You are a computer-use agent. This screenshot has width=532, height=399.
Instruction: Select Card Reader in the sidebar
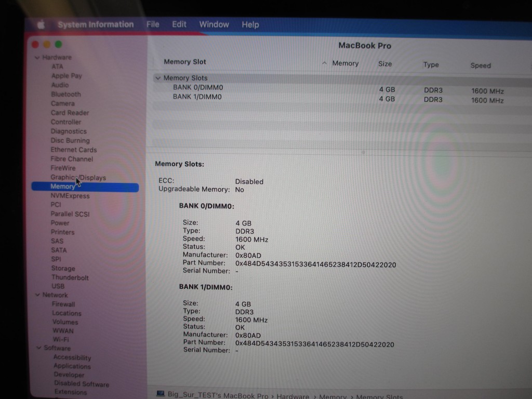(70, 113)
